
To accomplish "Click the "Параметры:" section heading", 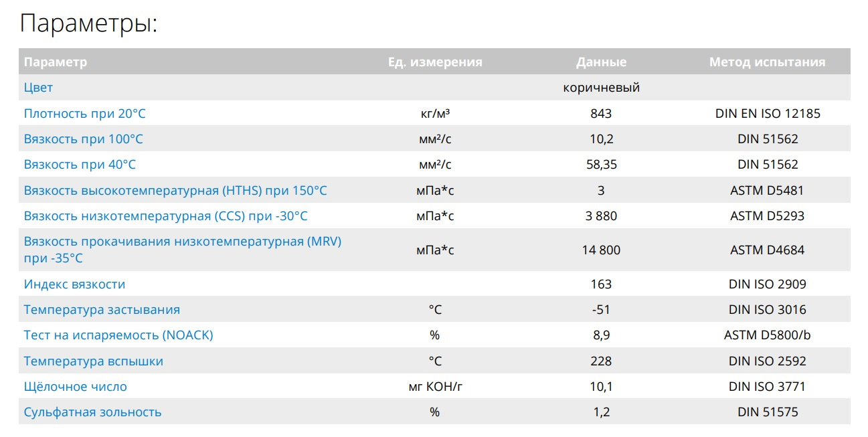I will tap(88, 23).
